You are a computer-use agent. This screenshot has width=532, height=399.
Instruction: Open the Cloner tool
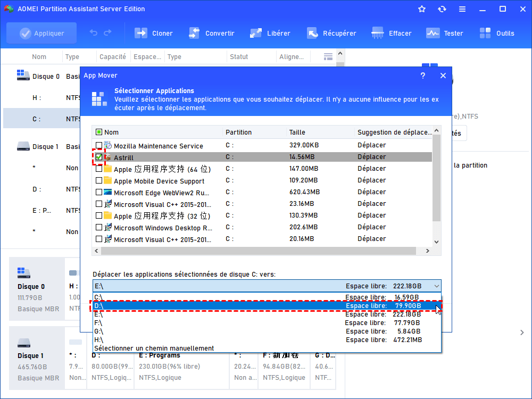[154, 33]
